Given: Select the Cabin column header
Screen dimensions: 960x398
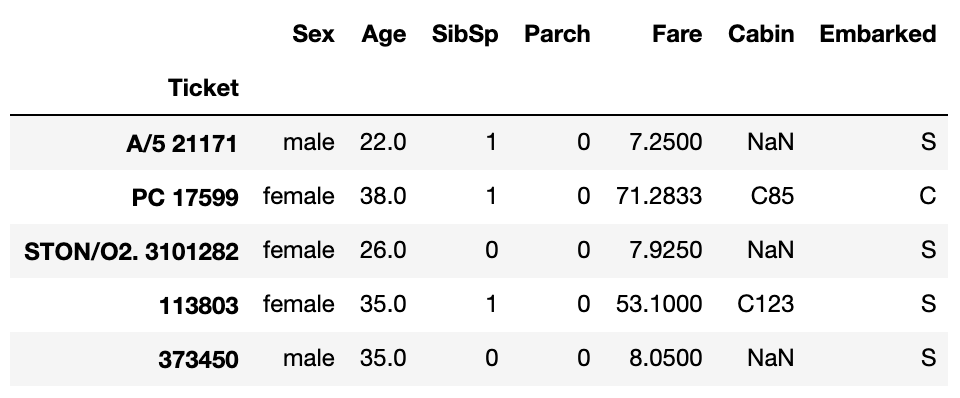Looking at the screenshot, I should [x=761, y=34].
